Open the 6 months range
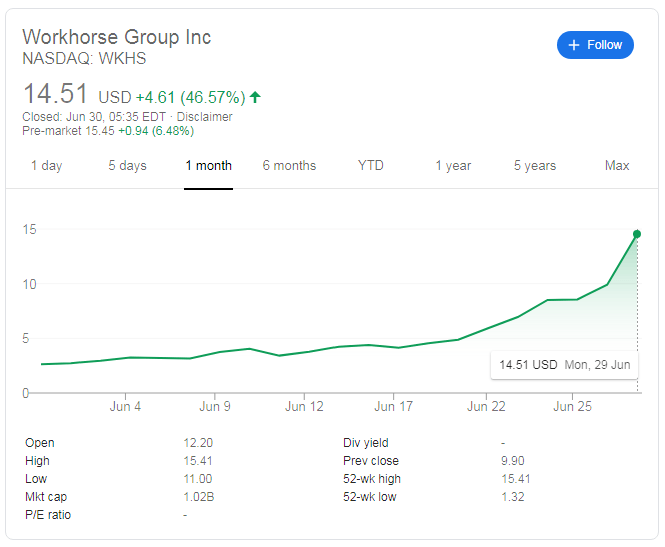The image size is (665, 547). click(x=289, y=165)
